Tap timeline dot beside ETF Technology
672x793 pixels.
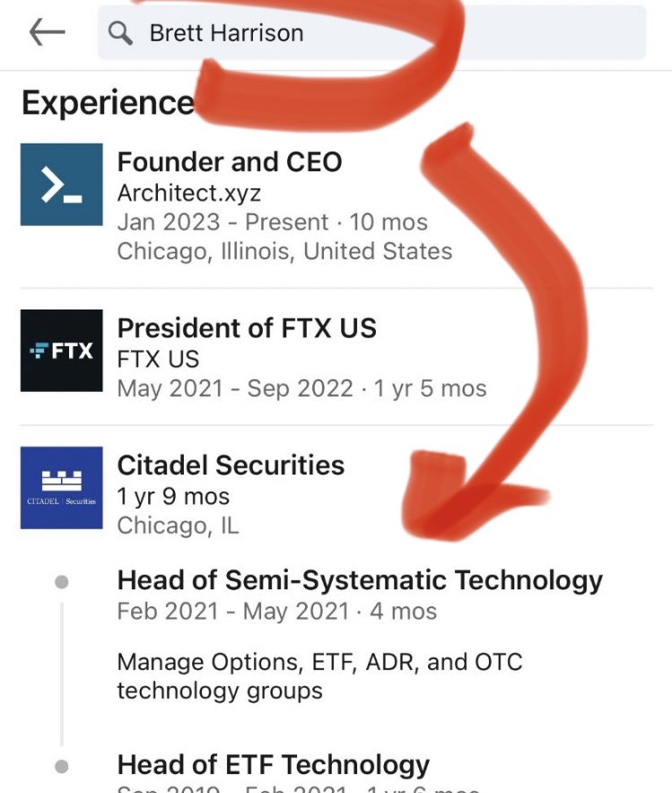coord(61,767)
